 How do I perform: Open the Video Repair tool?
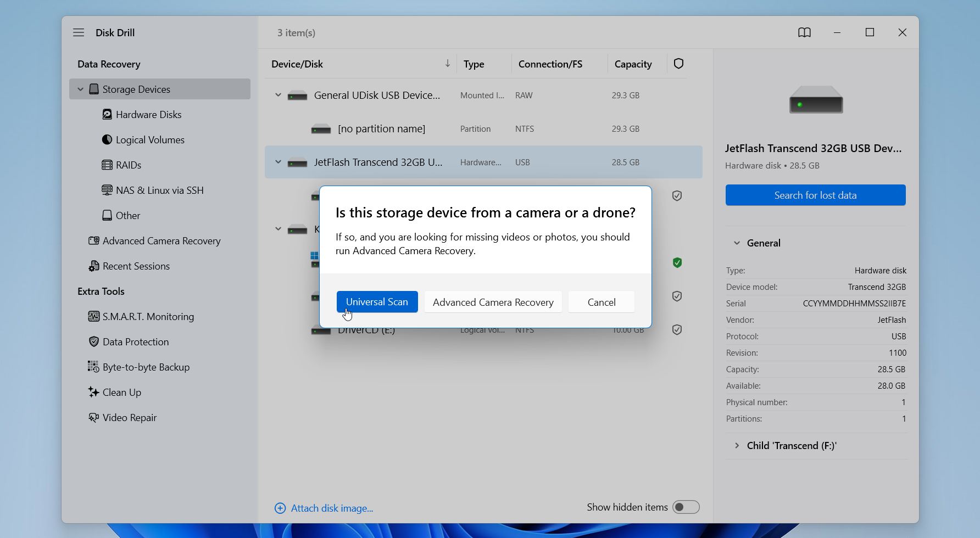[130, 417]
